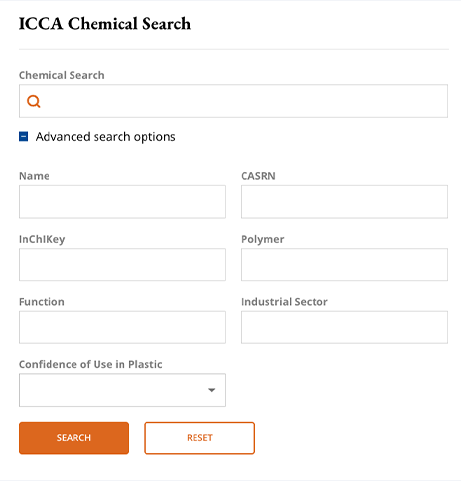Open the Confidence of Use dropdown arrow
The width and height of the screenshot is (462, 481).
[x=211, y=390]
